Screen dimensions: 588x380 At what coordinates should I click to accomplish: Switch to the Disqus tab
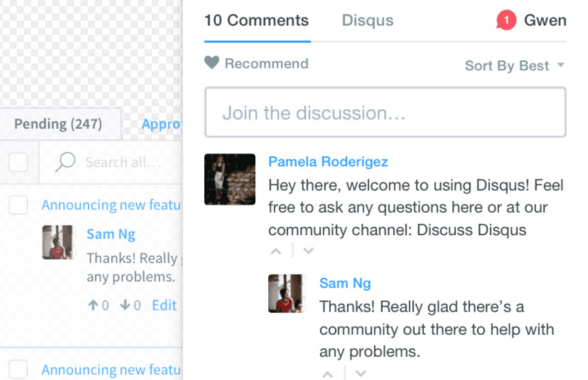coord(368,20)
